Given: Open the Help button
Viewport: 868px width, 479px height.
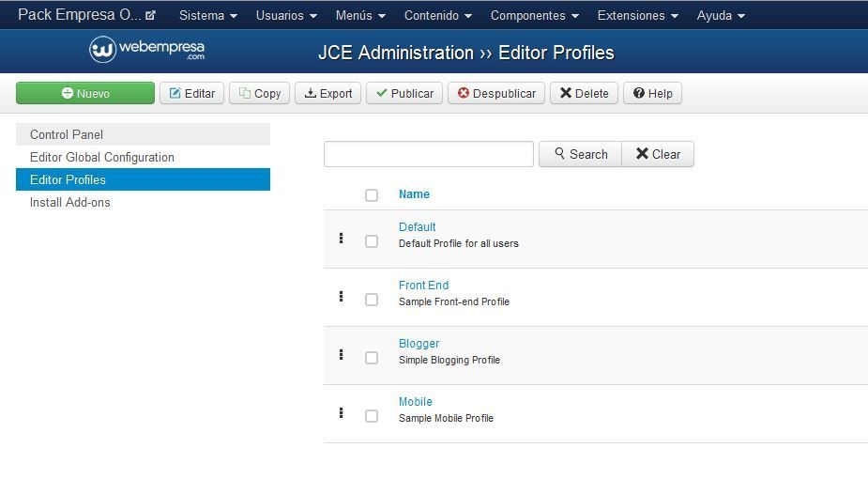Looking at the screenshot, I should pos(653,93).
